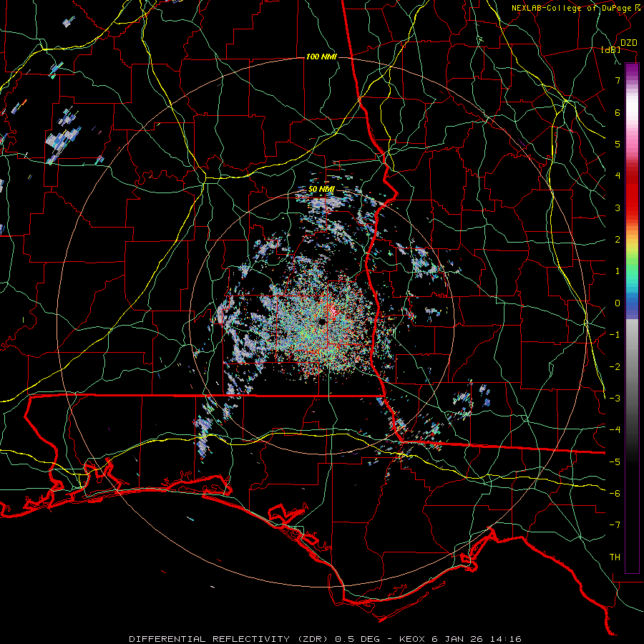Click the -6 dB tick label on color scale

tap(615, 494)
